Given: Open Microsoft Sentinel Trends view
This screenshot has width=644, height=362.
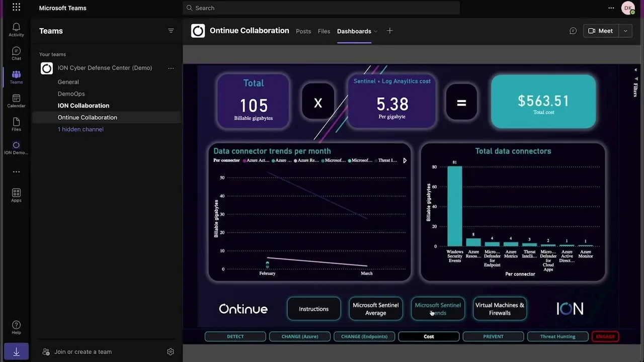Looking at the screenshot, I should (438, 309).
